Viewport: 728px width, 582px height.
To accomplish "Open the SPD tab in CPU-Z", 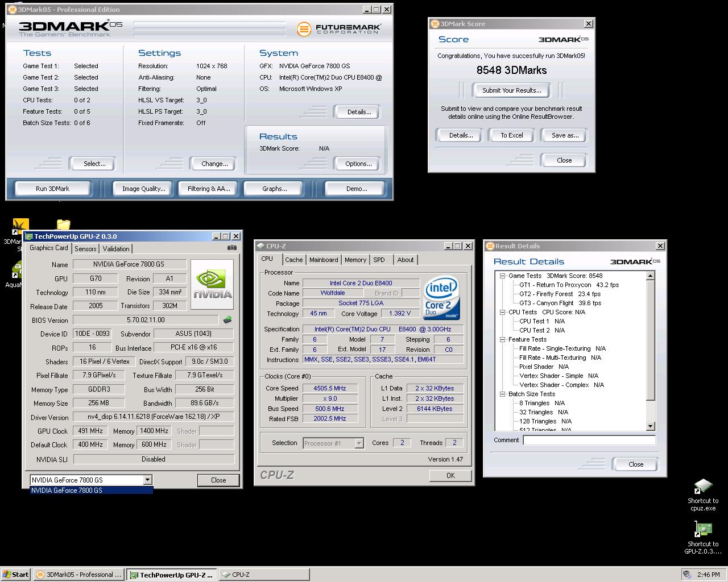I will click(x=379, y=260).
